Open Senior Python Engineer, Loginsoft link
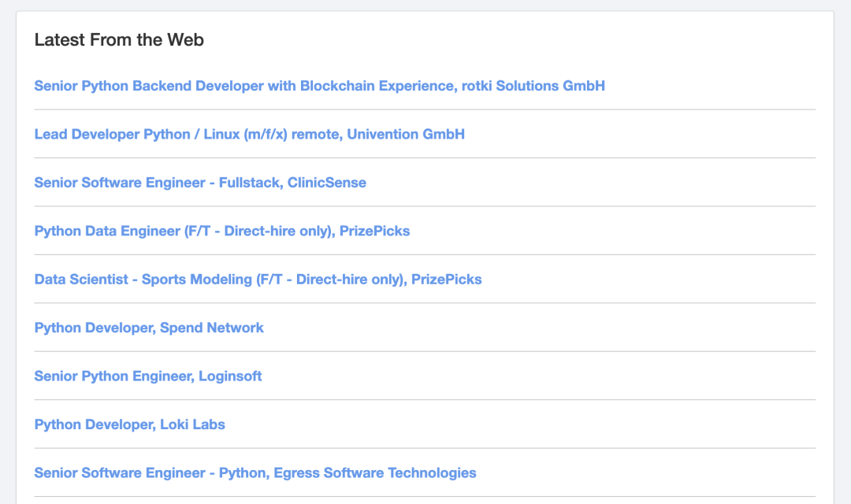 point(148,376)
